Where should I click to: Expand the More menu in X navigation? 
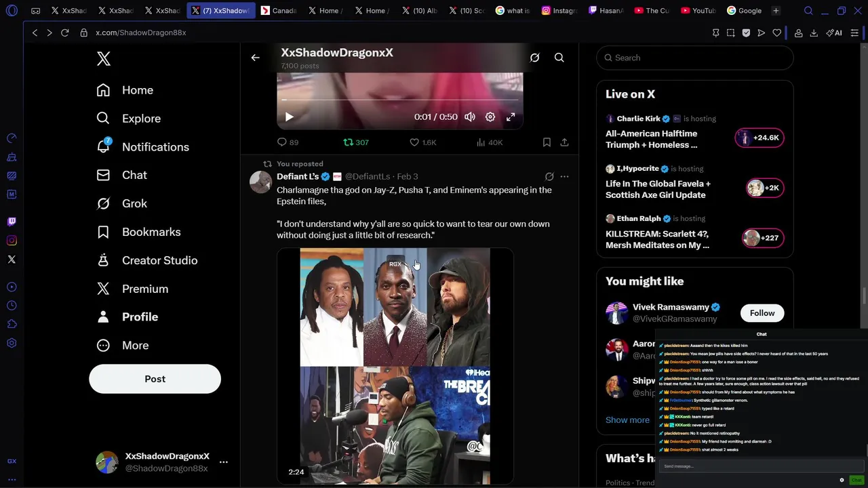(123, 346)
